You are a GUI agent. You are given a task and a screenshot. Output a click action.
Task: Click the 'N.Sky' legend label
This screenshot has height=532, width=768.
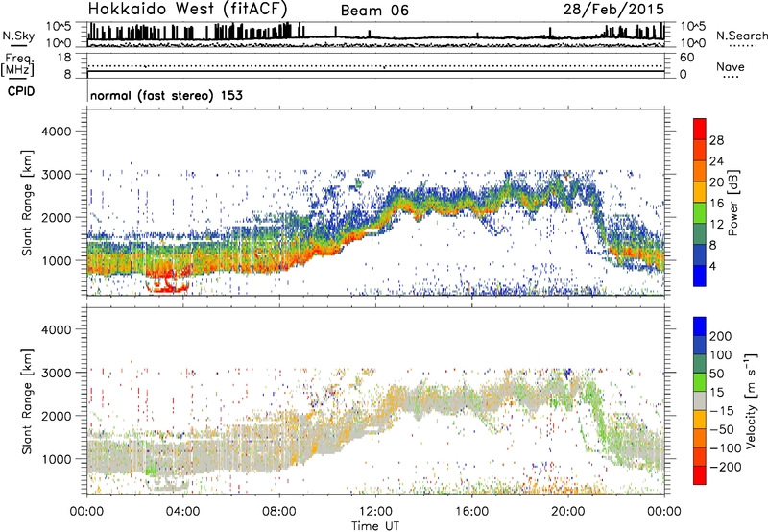pyautogui.click(x=18, y=36)
